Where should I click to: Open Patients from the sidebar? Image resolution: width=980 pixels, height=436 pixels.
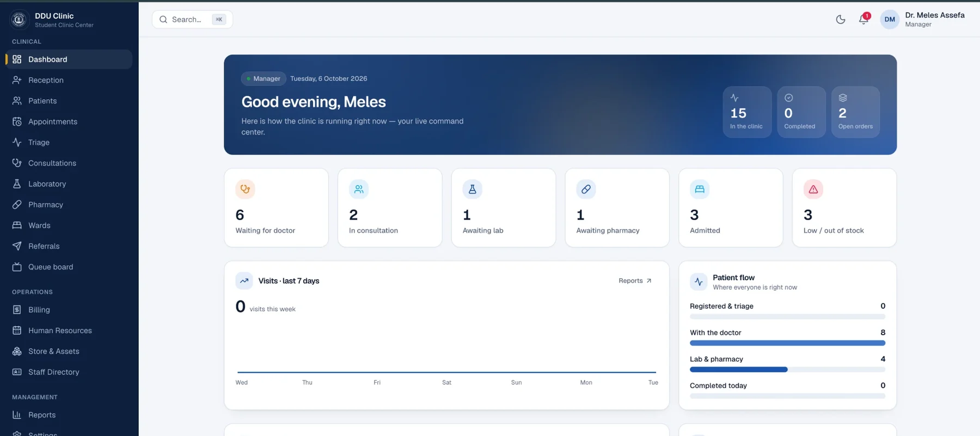(x=69, y=101)
